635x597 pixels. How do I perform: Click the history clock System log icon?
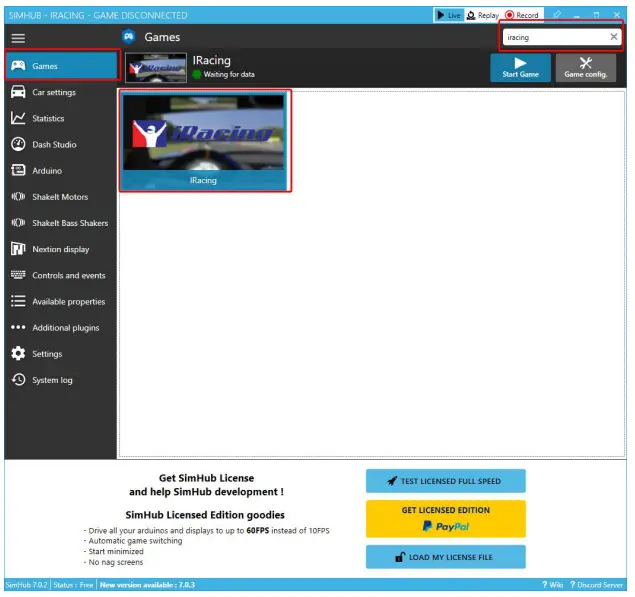tap(18, 380)
